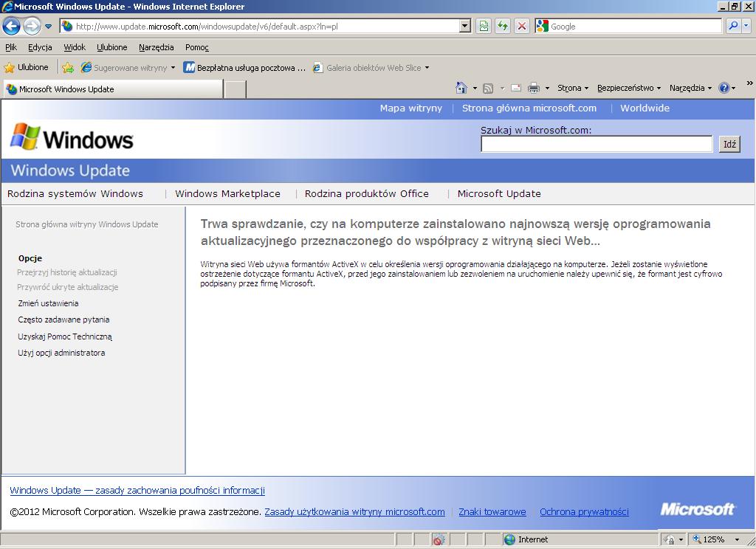Click Przejrzyj historię aktualizacji
This screenshot has height=549, width=756.
coord(67,272)
